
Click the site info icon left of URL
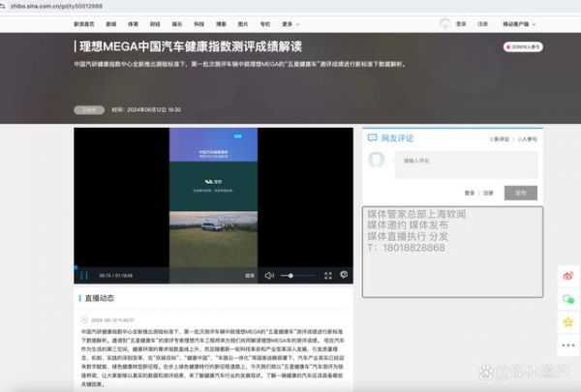click(3, 7)
